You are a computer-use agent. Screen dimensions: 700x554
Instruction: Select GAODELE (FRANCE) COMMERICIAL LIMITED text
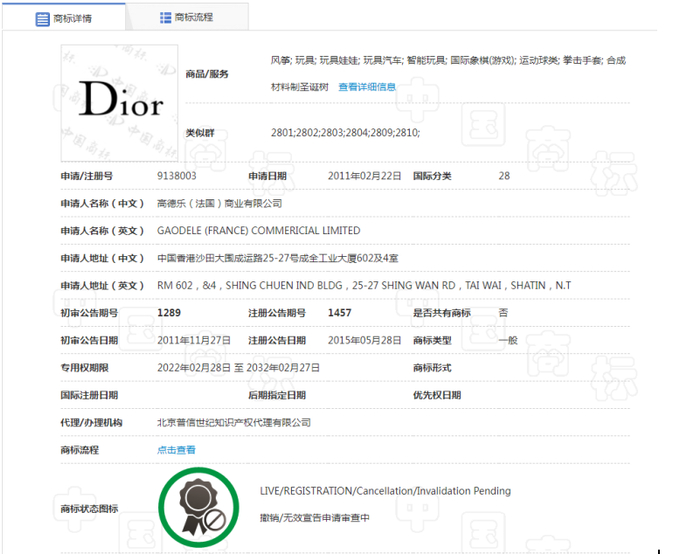pyautogui.click(x=258, y=231)
